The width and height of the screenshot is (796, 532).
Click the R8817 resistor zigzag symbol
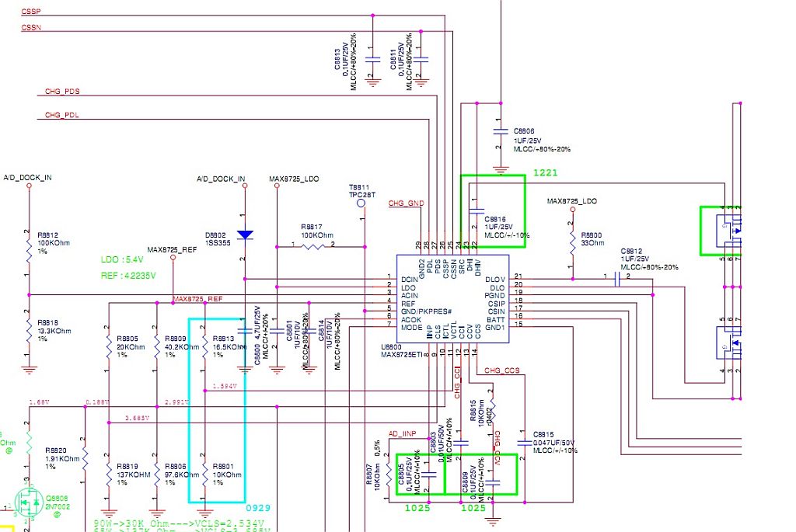point(312,247)
